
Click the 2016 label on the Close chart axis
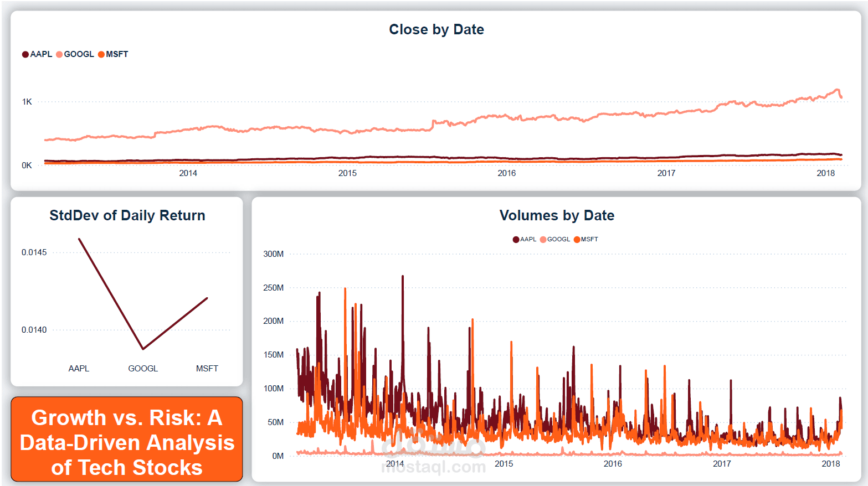pos(507,173)
